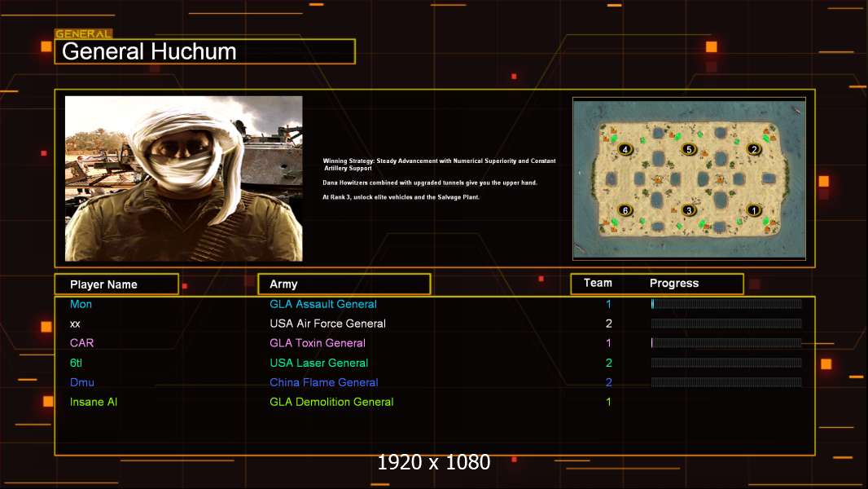Click the Progress column header
The width and height of the screenshot is (868, 489).
(674, 284)
